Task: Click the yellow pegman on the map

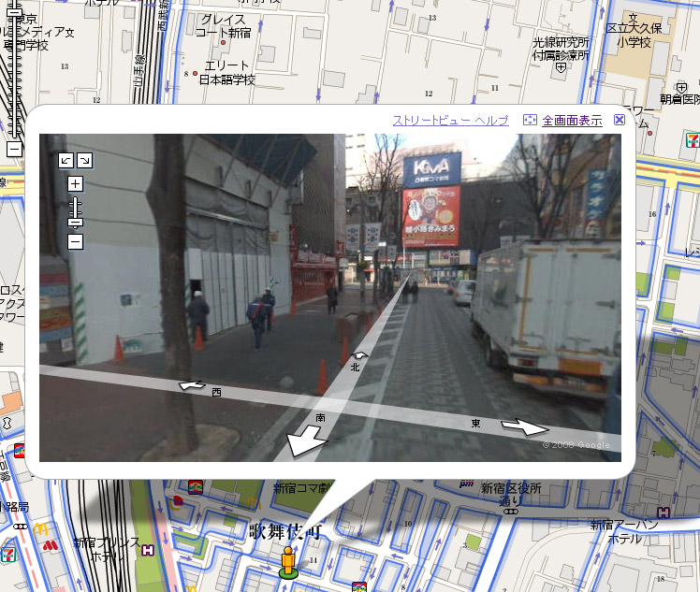Action: click(x=288, y=562)
